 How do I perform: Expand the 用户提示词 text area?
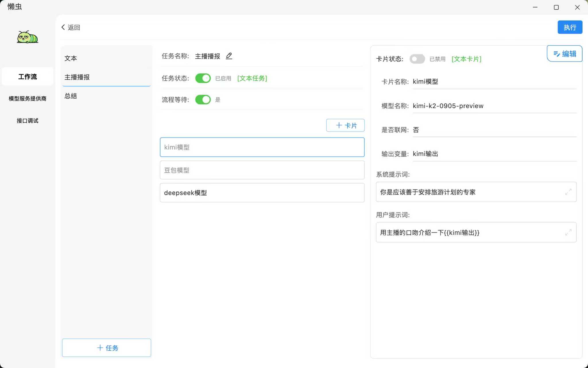569,232
